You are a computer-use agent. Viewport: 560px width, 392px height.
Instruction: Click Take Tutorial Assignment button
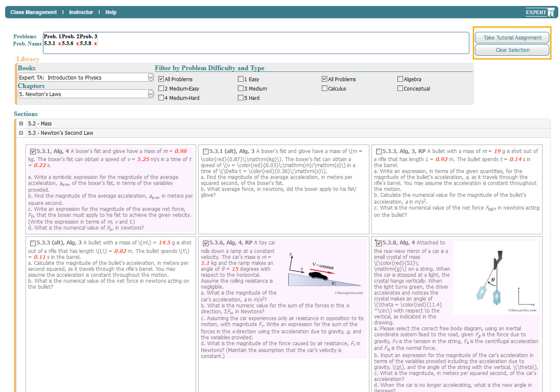tap(512, 37)
